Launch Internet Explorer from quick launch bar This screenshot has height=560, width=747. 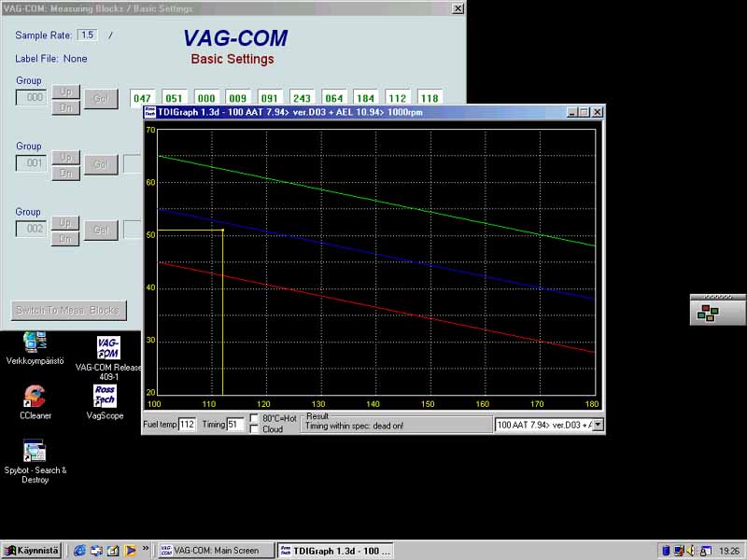pos(80,551)
